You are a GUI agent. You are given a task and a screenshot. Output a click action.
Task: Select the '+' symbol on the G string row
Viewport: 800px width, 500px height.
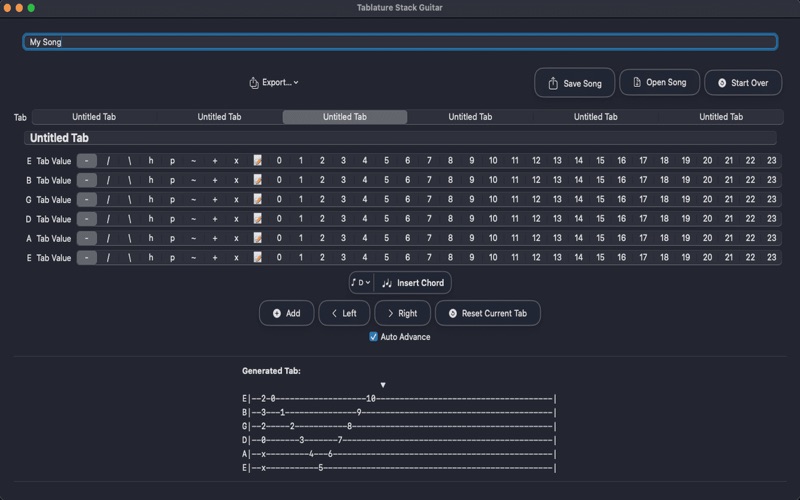pos(215,199)
